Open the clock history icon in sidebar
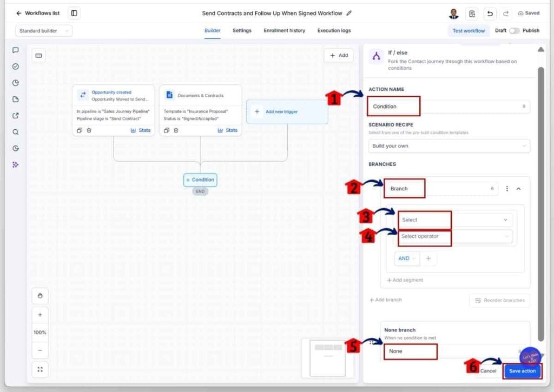This screenshot has width=554, height=392. [x=16, y=148]
